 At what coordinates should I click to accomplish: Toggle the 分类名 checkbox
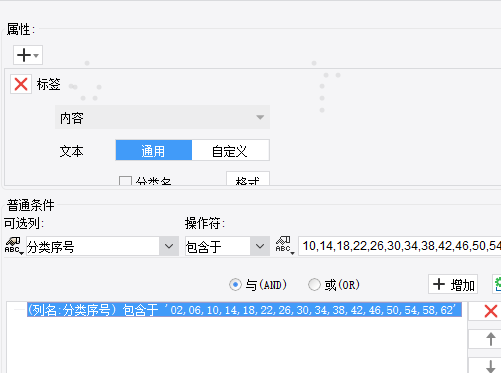click(125, 181)
